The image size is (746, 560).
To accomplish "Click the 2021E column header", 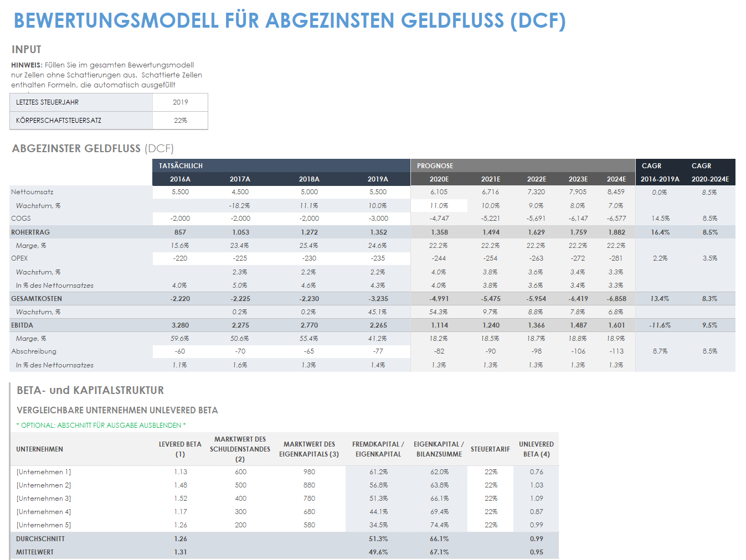I will coord(491,179).
